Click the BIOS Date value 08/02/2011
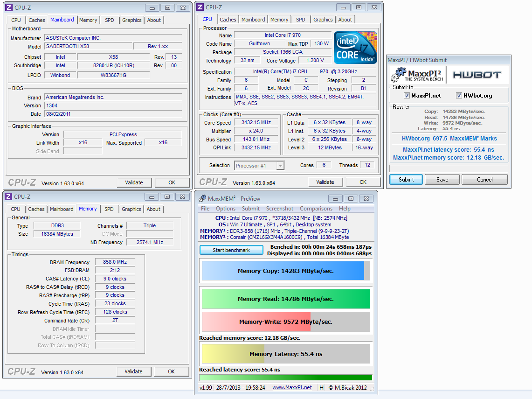 [113, 114]
